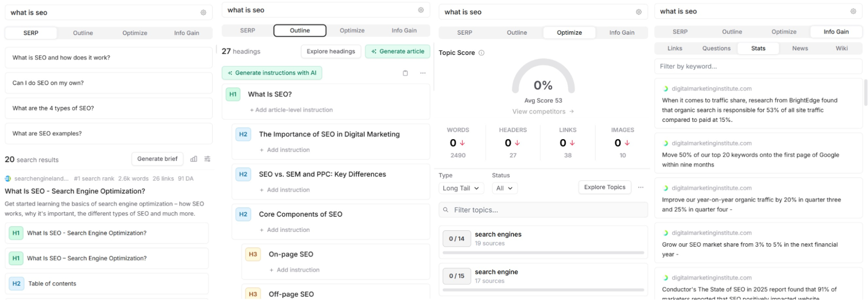The width and height of the screenshot is (868, 300).
Task: Click the scrollbar of the Stats list
Action: point(865,93)
